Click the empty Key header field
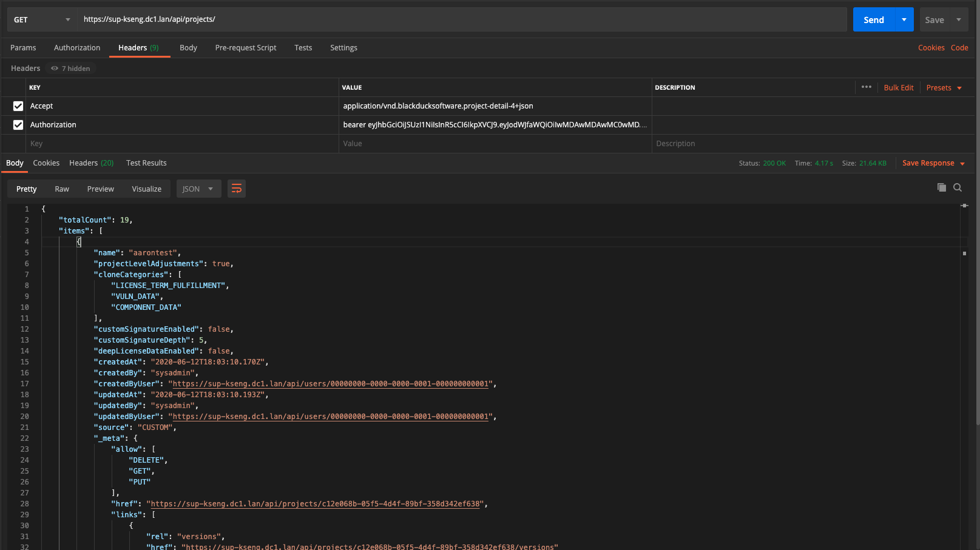The image size is (980, 550). point(182,144)
